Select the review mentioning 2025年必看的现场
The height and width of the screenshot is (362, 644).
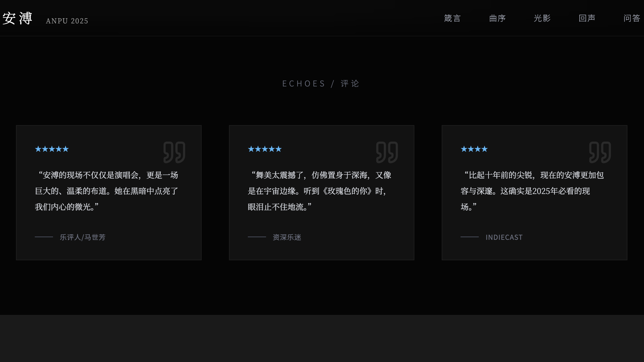tap(532, 191)
